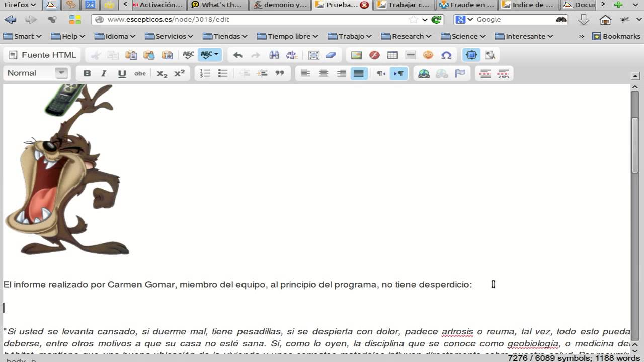The image size is (644, 362).
Task: Open the Replace text tool
Action: click(291, 55)
